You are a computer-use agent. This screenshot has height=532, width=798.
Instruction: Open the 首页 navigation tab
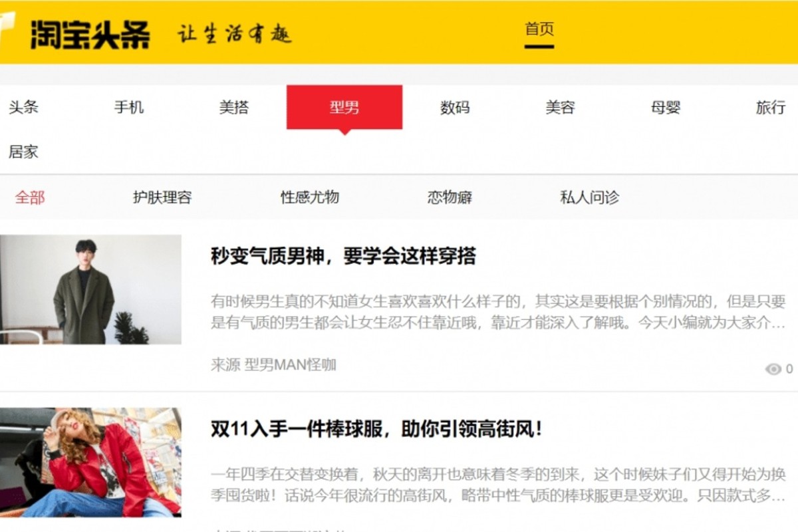tap(539, 29)
